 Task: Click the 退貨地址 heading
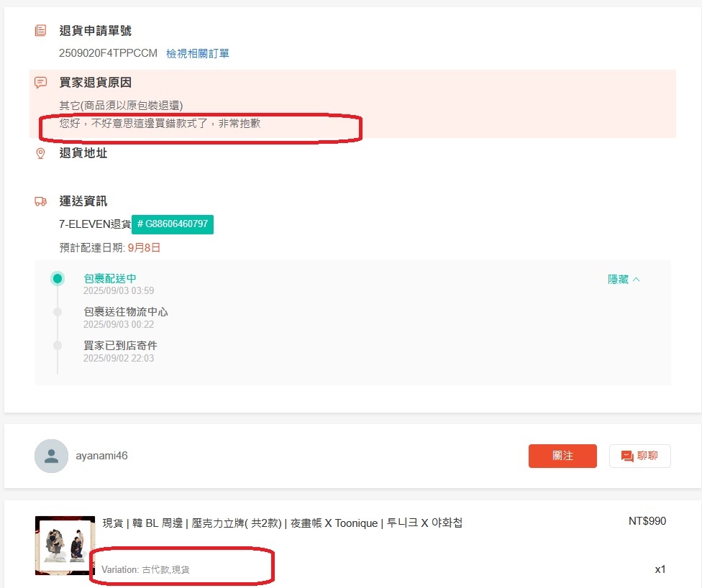[83, 153]
